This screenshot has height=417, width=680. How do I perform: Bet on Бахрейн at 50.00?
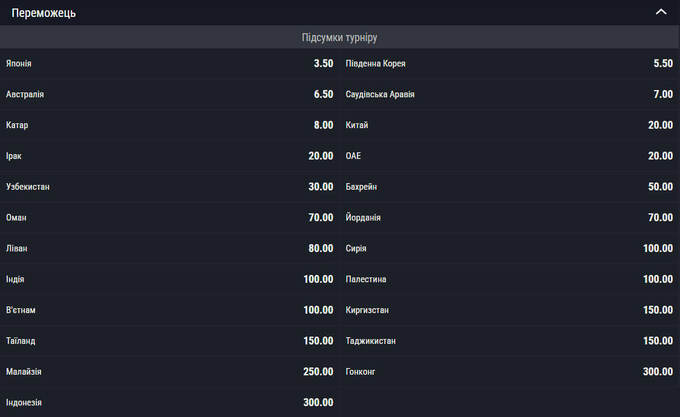[x=509, y=187]
